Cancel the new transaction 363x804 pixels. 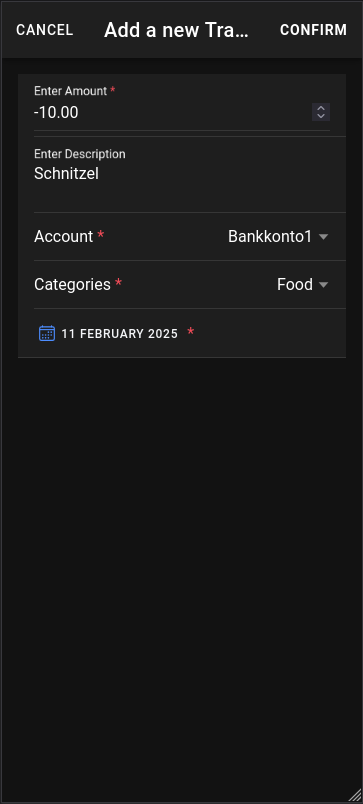click(x=45, y=30)
